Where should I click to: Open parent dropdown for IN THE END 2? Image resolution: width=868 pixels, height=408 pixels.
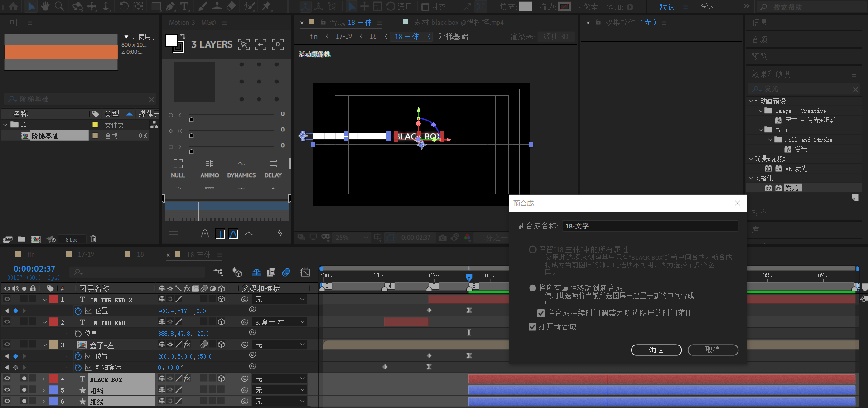tap(280, 299)
